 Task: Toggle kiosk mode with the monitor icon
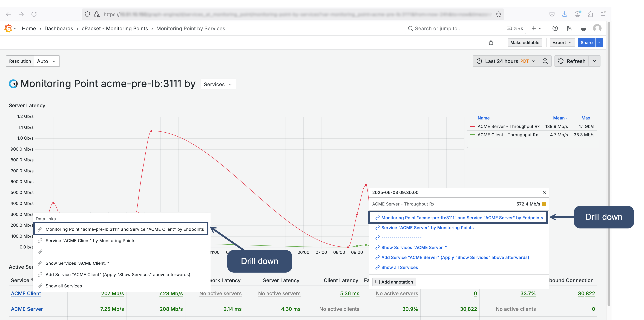pyautogui.click(x=583, y=28)
